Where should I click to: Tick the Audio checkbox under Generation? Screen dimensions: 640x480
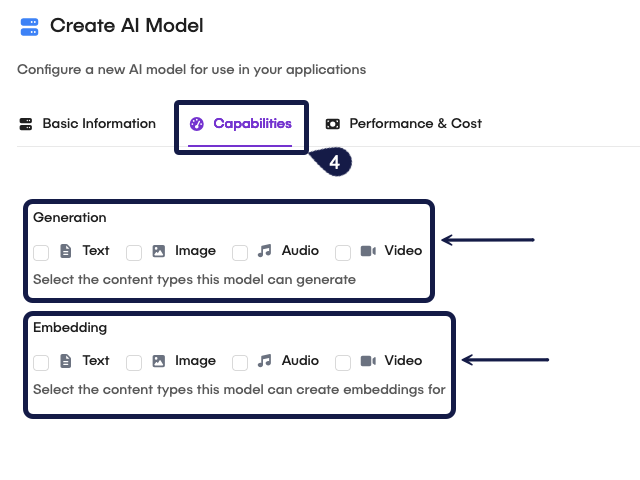pos(240,252)
